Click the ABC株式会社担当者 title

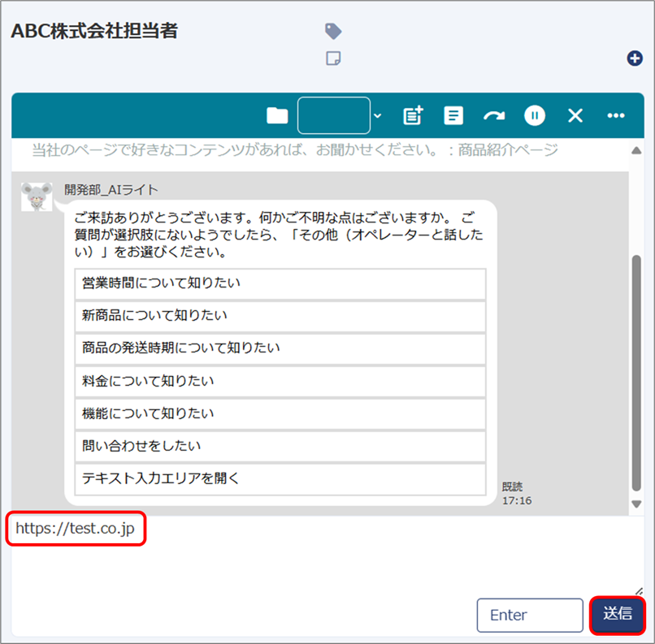(94, 31)
